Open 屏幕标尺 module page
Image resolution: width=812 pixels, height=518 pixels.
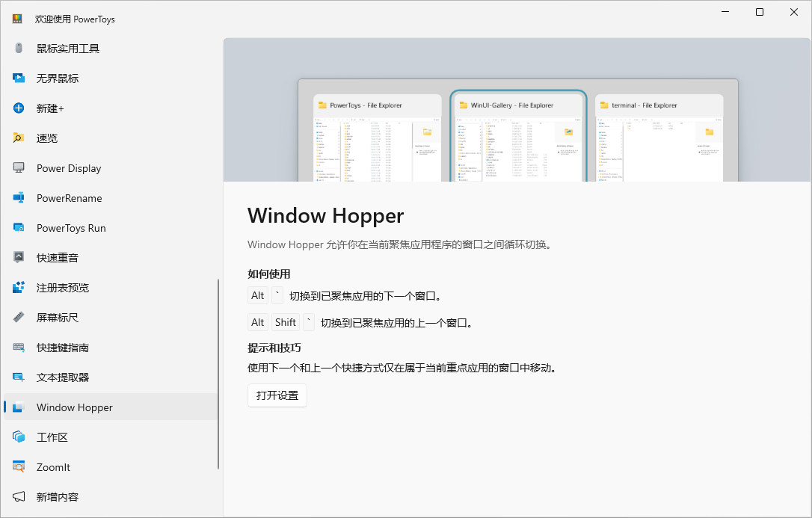(x=111, y=317)
